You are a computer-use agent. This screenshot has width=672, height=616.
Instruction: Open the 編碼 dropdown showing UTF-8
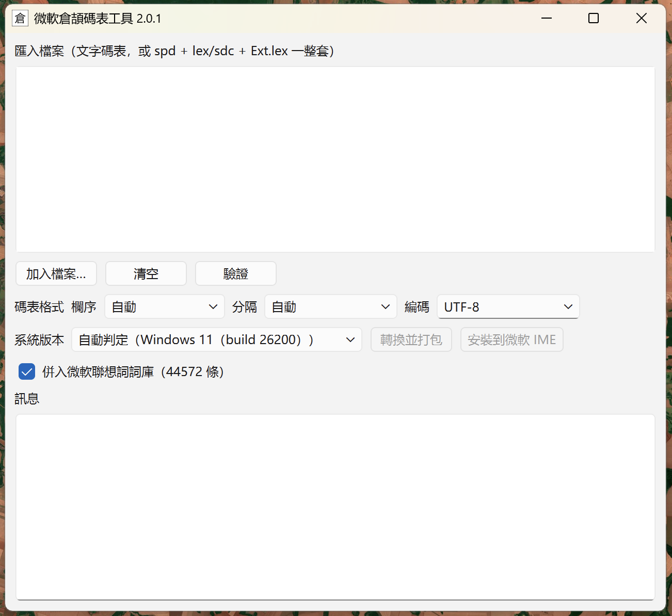coord(508,306)
